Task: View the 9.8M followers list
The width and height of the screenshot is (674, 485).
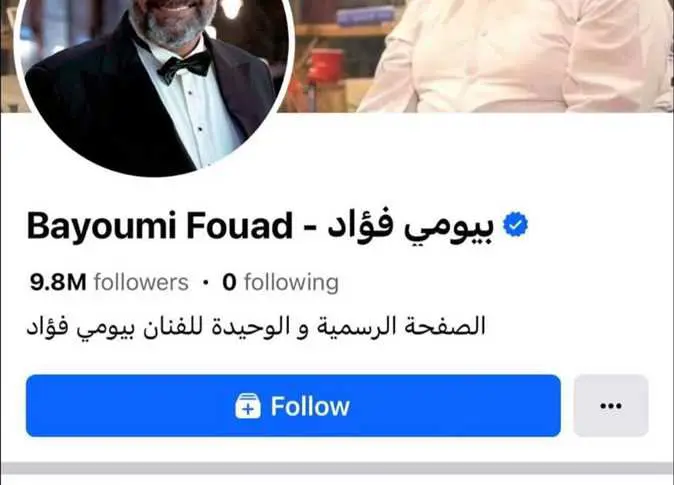Action: [x=109, y=282]
